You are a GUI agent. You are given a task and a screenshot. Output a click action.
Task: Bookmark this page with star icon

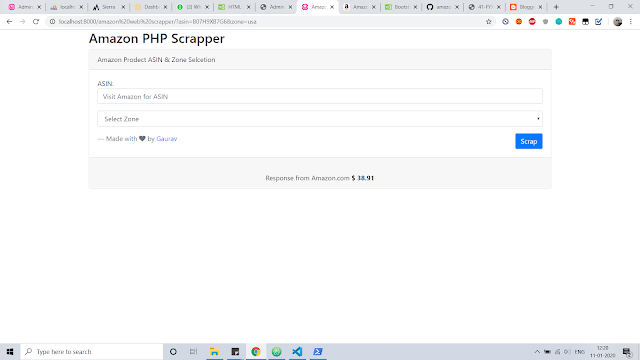(x=489, y=22)
